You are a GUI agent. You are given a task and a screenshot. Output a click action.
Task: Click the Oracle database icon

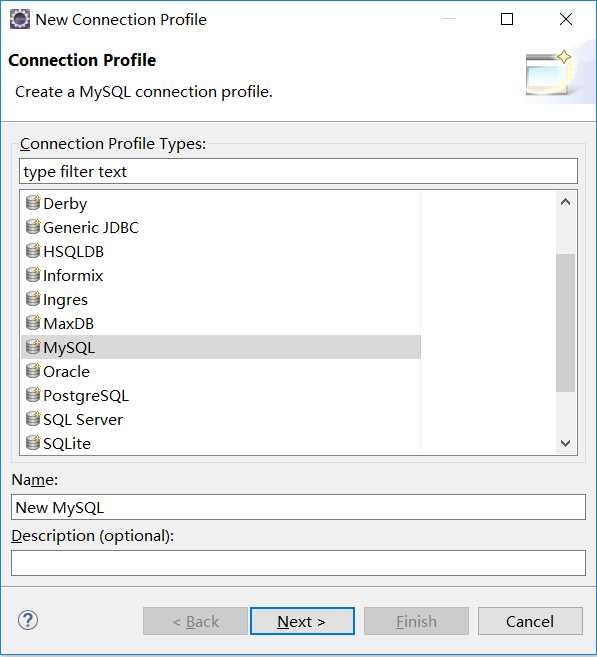[x=33, y=371]
